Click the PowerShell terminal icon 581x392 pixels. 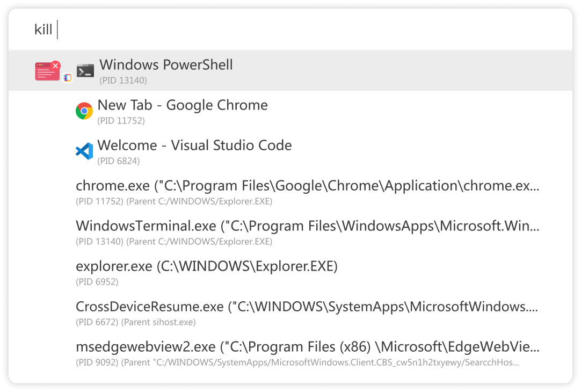(x=85, y=70)
